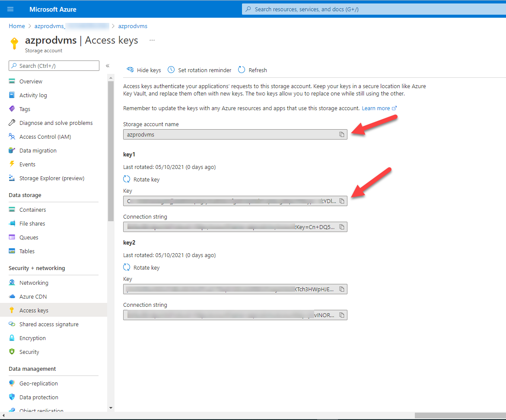Select the Containers menu label
Screen dimensions: 506x420
coord(32,210)
